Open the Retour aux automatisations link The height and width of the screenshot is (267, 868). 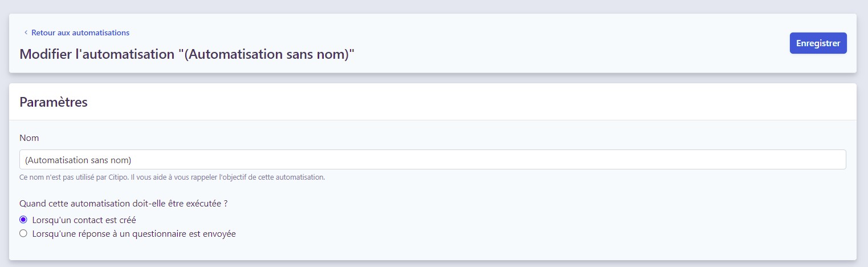tap(80, 33)
